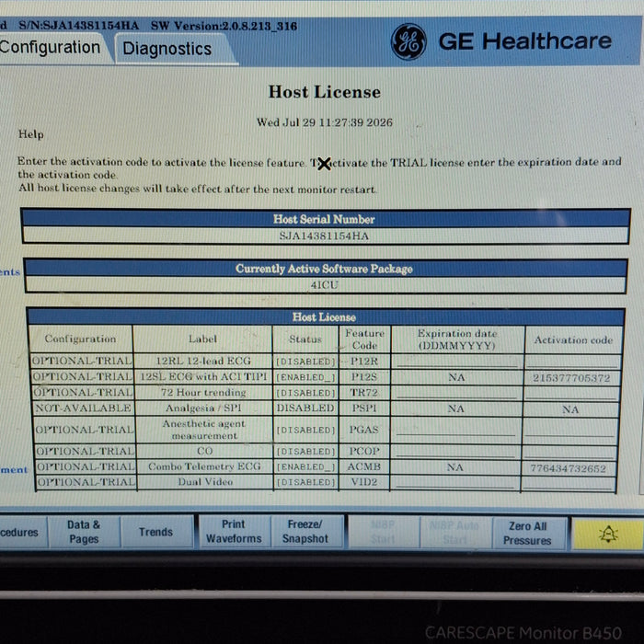644x644 pixels.
Task: Click the SW Version text in header
Action: pos(224,26)
